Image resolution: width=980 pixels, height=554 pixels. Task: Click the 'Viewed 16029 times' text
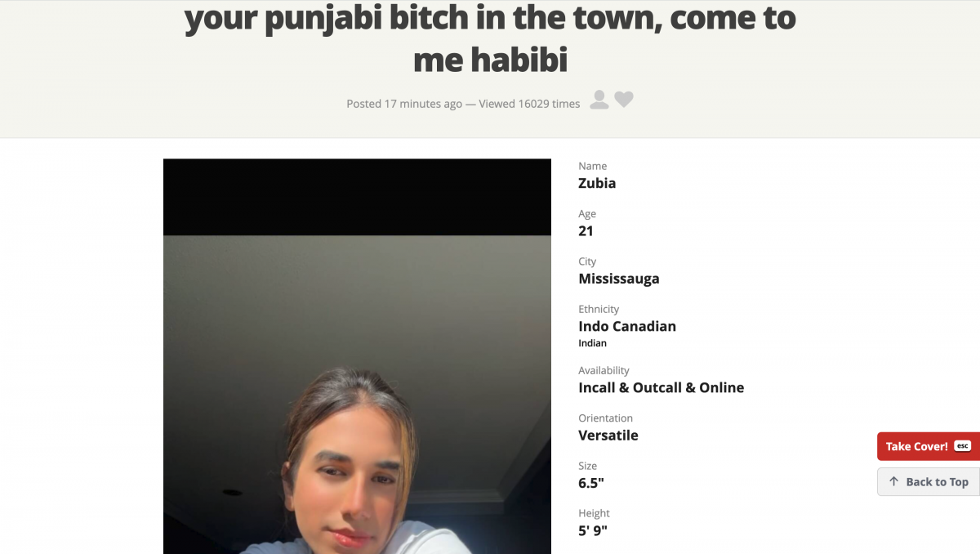click(x=529, y=104)
